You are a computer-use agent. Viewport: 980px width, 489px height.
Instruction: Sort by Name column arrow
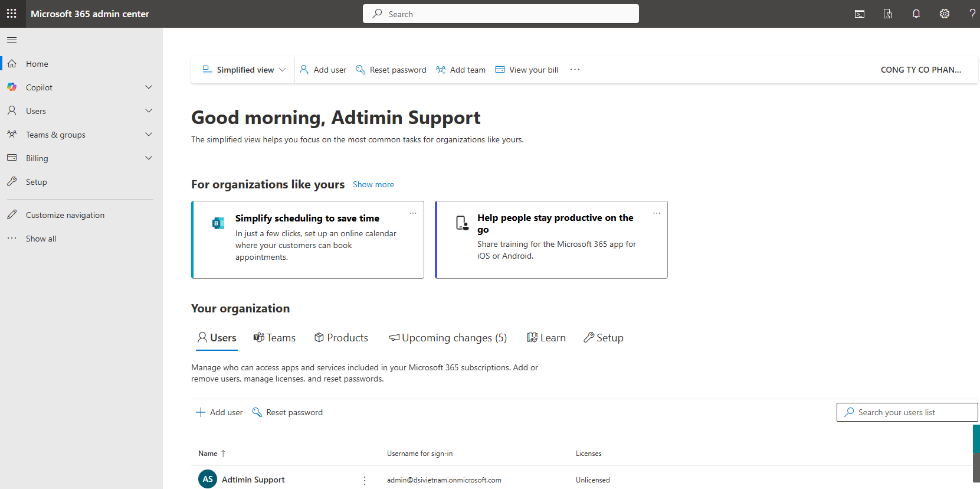pos(223,454)
